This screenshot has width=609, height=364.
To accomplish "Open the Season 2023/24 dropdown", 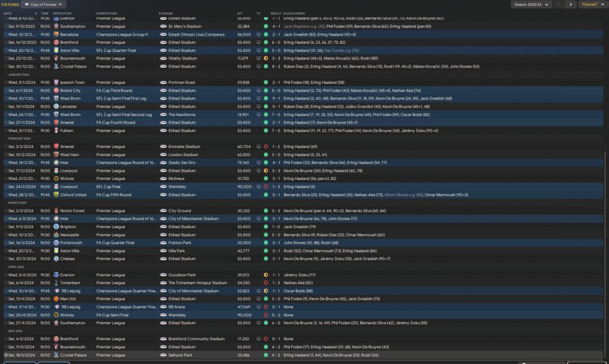I will pos(531,4).
